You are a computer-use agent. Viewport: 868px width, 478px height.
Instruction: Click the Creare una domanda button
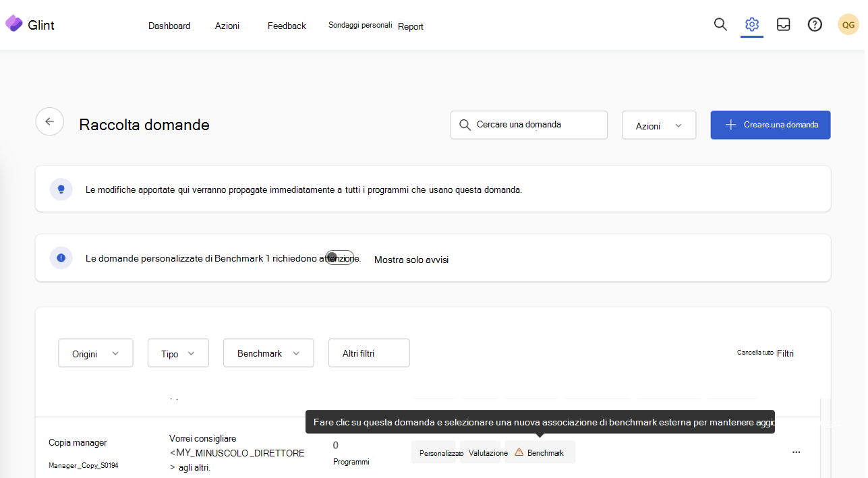pos(770,125)
